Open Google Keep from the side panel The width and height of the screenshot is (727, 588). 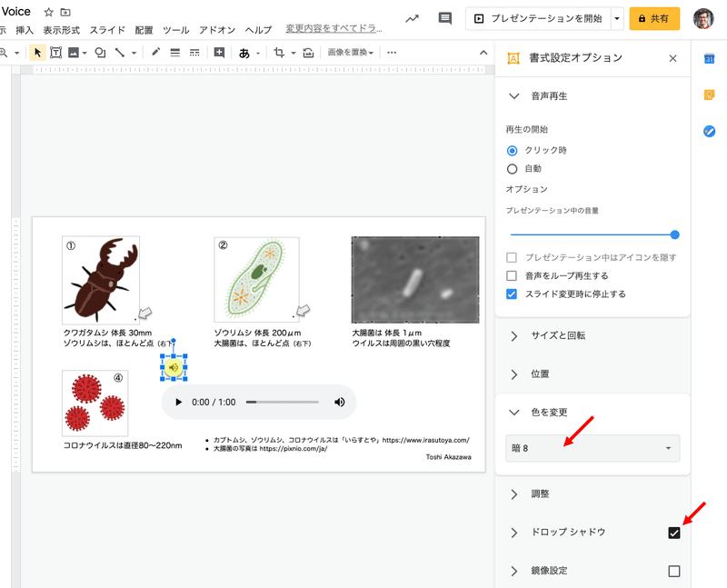click(x=709, y=93)
